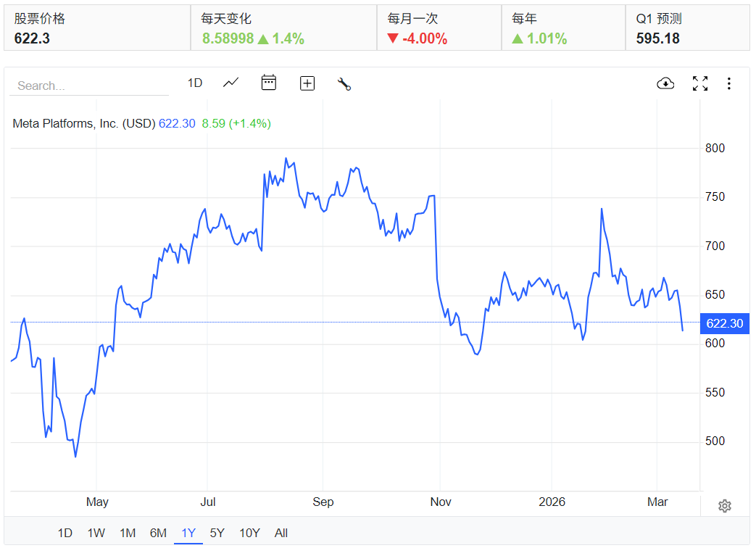Select the 1Y time range tab
Viewport: 756px width, 548px height.
click(x=188, y=533)
